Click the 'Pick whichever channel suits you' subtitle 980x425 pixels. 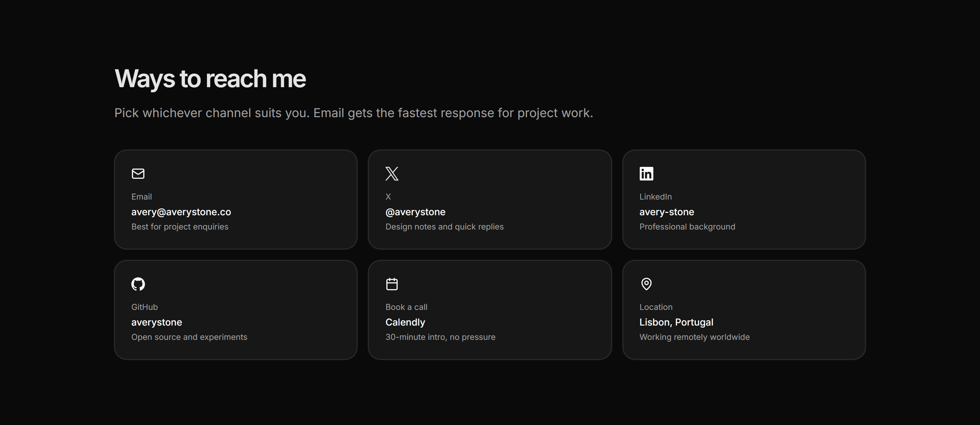pos(354,113)
